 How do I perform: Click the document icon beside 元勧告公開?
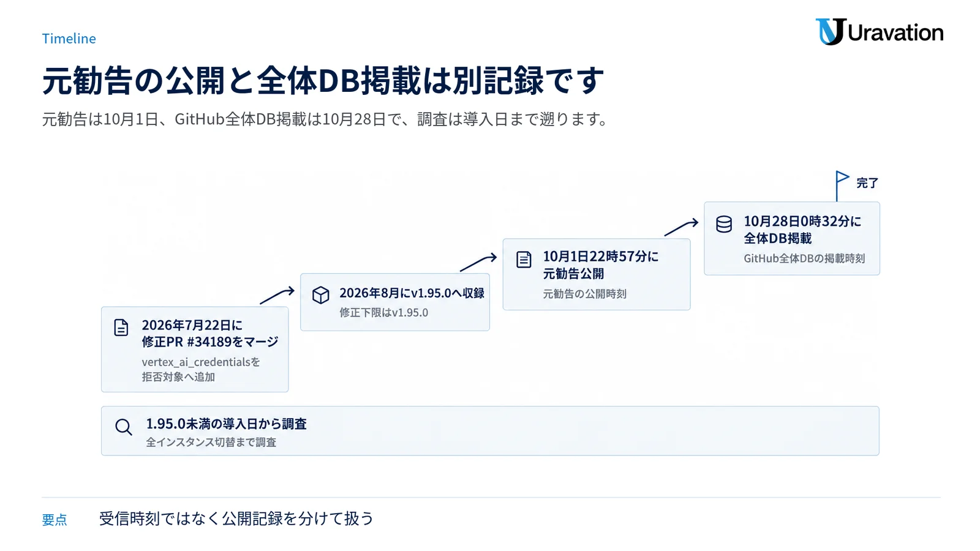click(x=524, y=260)
